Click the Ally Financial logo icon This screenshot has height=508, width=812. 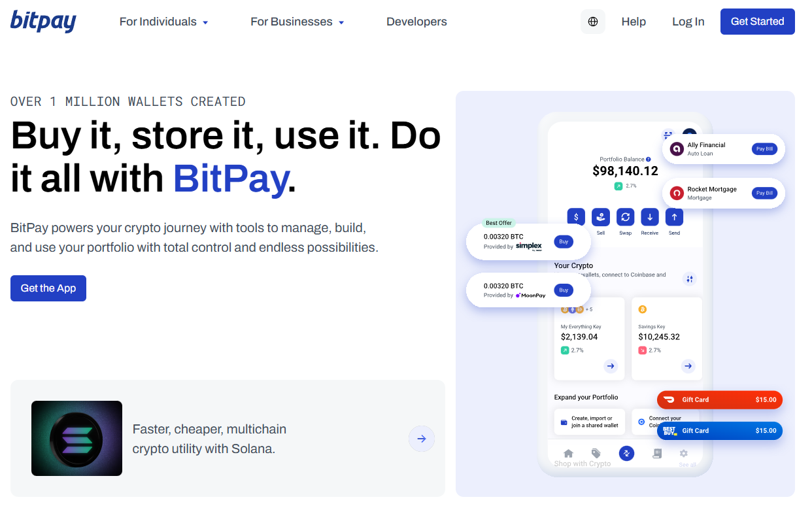(676, 149)
